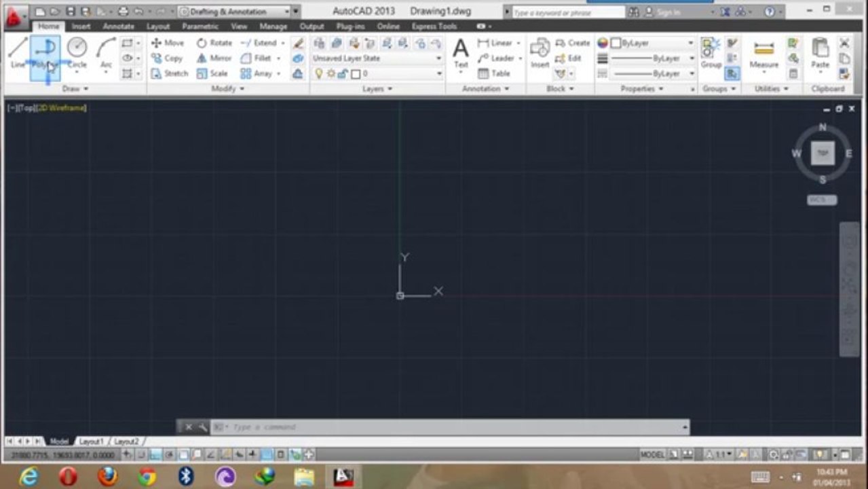Click the Group tool

[x=711, y=54]
